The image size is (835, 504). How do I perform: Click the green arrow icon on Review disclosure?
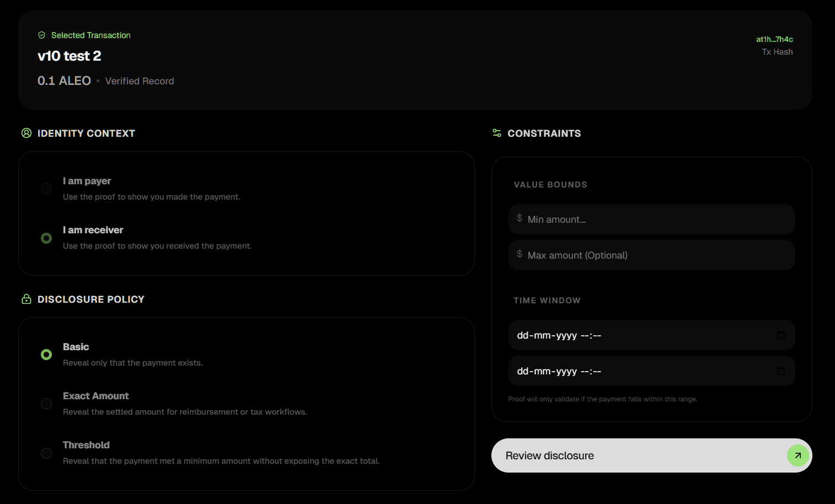(797, 455)
